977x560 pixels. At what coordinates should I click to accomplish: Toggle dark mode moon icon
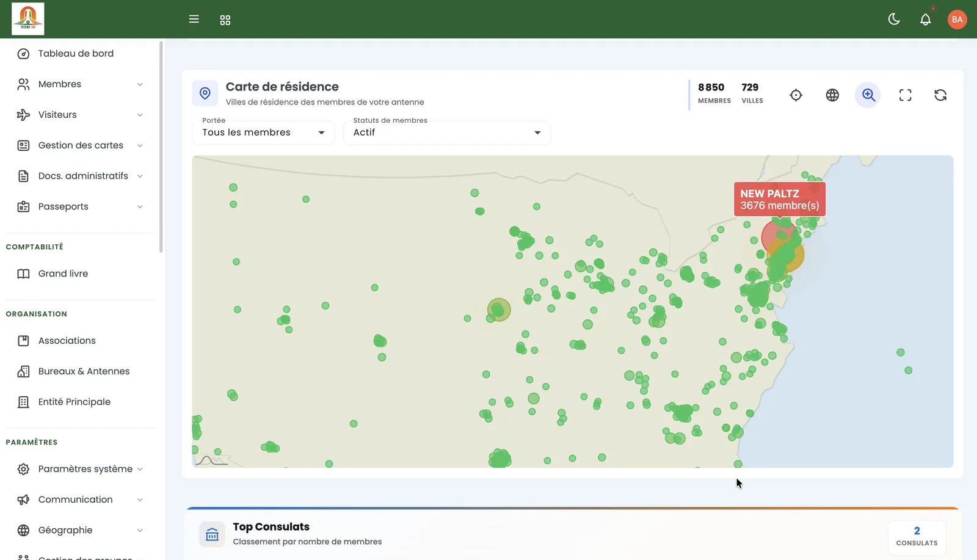coord(894,20)
